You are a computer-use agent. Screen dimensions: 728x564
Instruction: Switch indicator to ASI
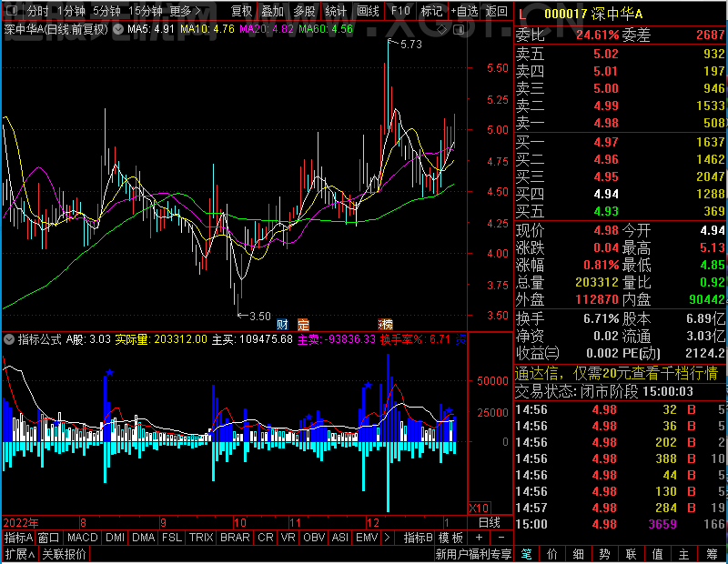coord(340,538)
